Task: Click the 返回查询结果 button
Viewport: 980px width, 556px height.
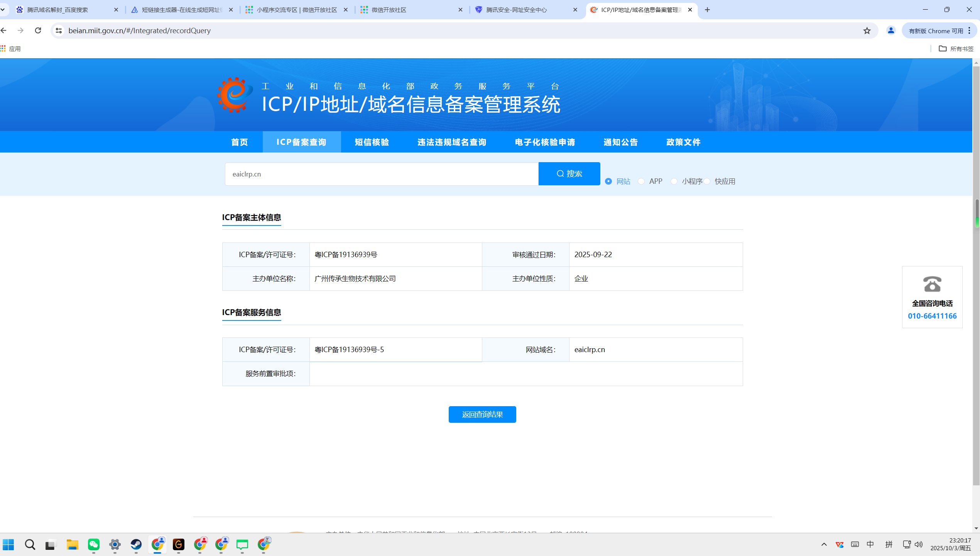Action: 482,414
